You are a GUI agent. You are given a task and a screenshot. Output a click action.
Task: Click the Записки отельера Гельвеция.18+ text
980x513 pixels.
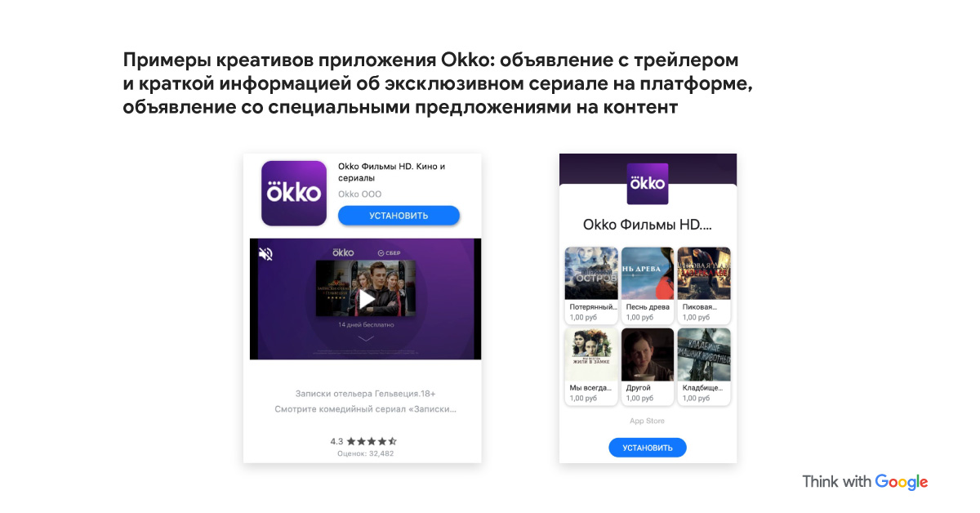[x=365, y=393]
